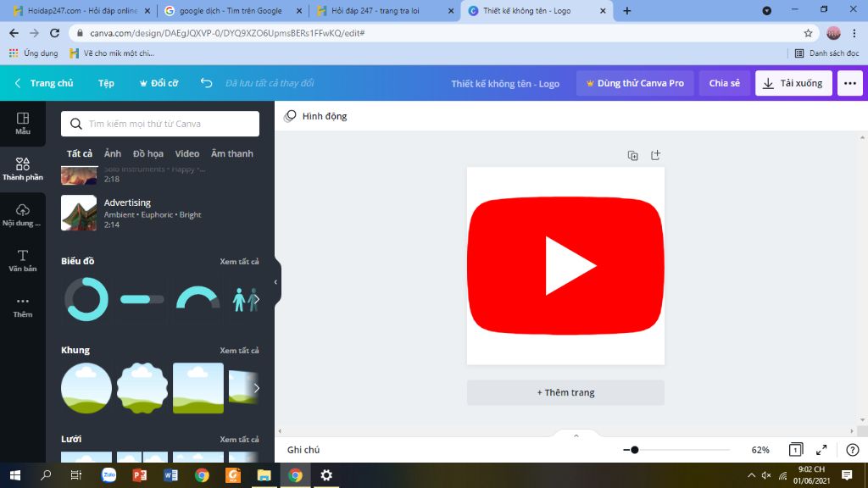Show more Biểu đồ charts with right arrow
This screenshot has width=868, height=488.
pyautogui.click(x=256, y=299)
